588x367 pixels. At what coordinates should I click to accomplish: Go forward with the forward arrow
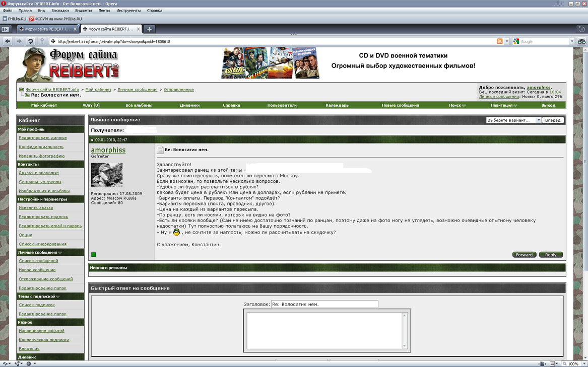(x=19, y=41)
